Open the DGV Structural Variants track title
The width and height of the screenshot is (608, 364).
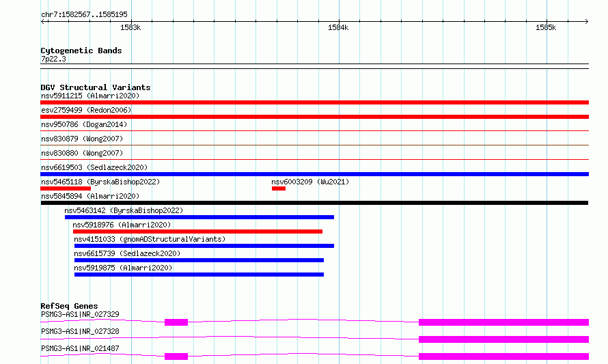96,87
